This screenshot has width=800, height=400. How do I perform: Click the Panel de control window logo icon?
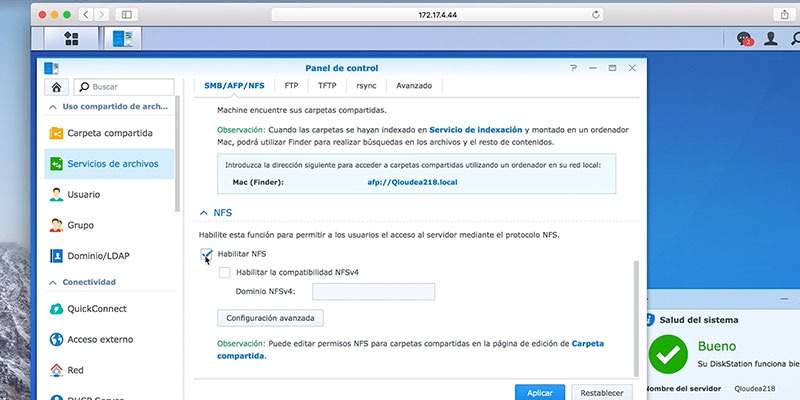[52, 68]
